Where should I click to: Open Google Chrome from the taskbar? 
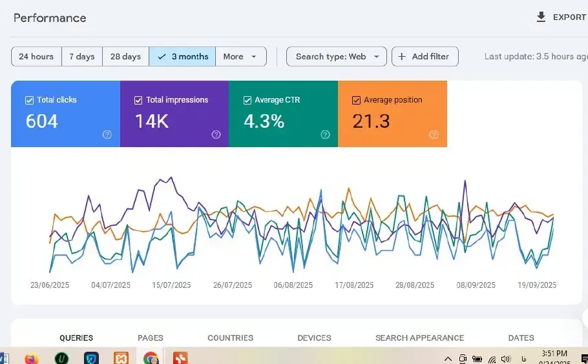[151, 358]
